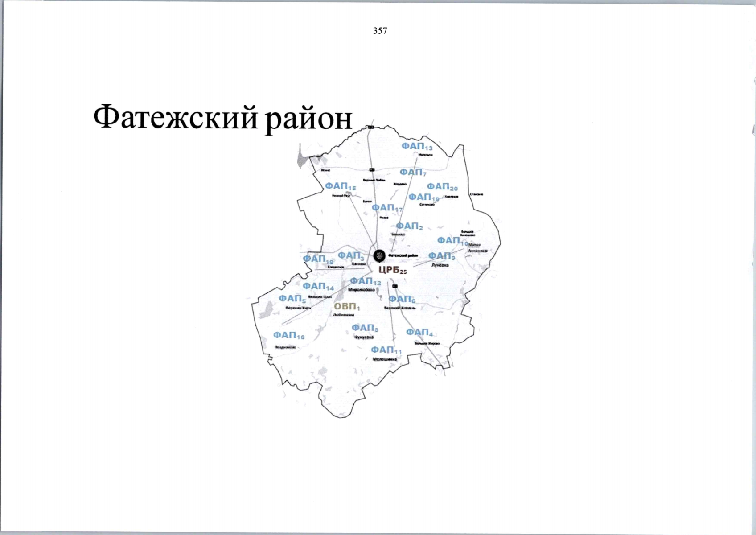Screen dimensions: 756x535
Task: Click the ФАП3 label near Басовка
Action: [x=351, y=256]
